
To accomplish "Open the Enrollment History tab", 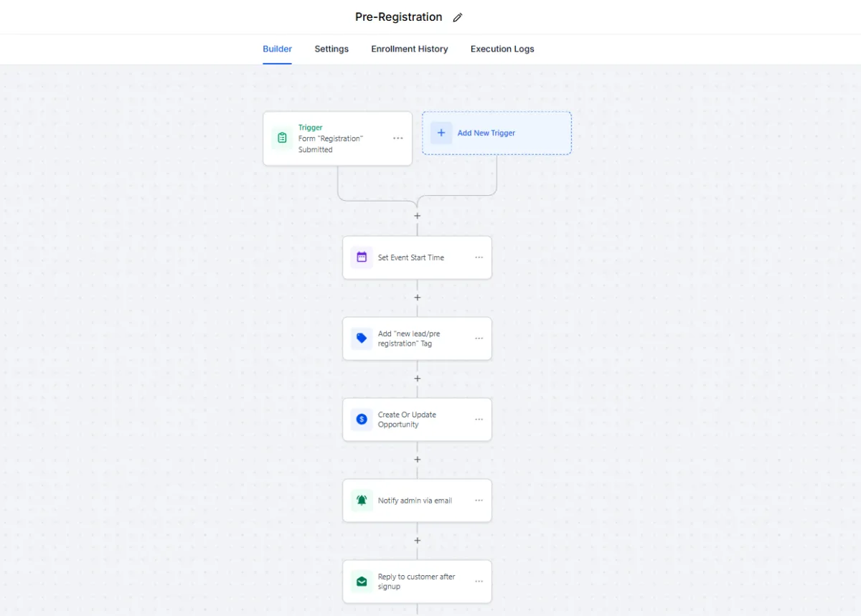I will coord(409,49).
